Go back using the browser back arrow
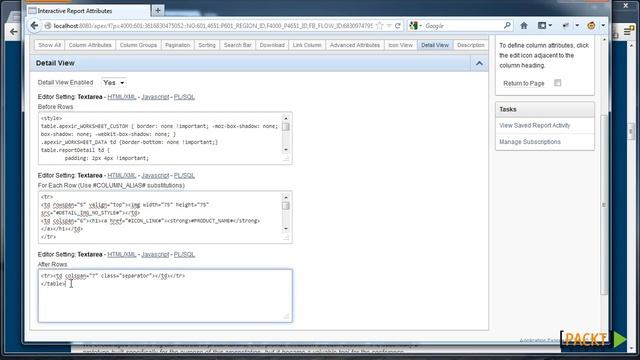This screenshot has width=640, height=360. point(34,26)
